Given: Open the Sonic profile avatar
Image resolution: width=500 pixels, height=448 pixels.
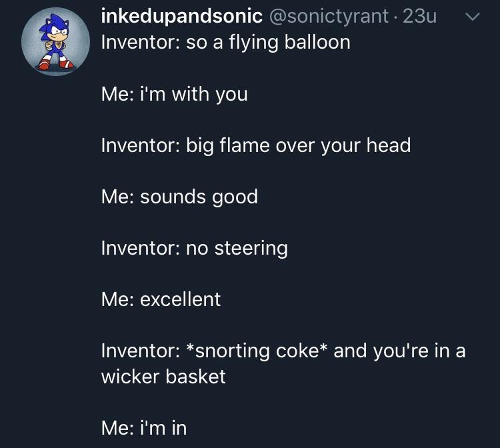Looking at the screenshot, I should [x=55, y=41].
